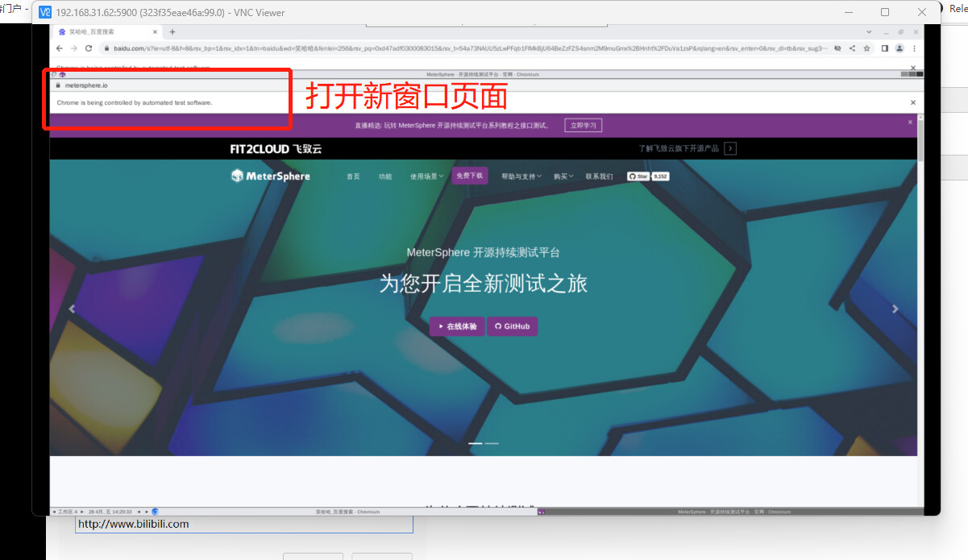This screenshot has height=560, width=968.
Task: Click the 立即学习 button in banner
Action: [x=584, y=126]
